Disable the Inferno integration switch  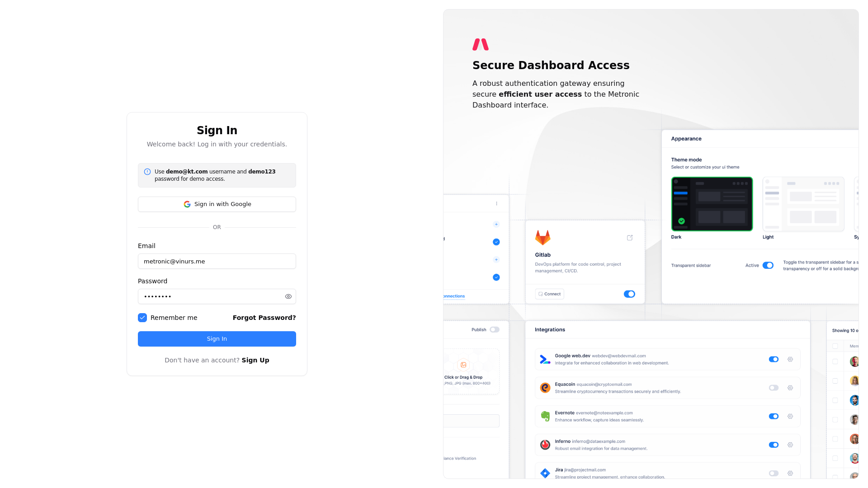point(774,445)
